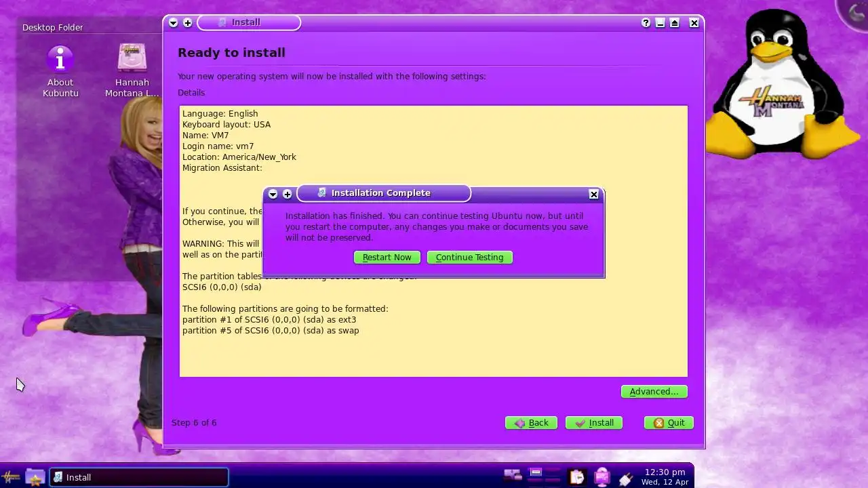Click the show desktop icon in the panel
The image size is (868, 488).
coord(513,475)
